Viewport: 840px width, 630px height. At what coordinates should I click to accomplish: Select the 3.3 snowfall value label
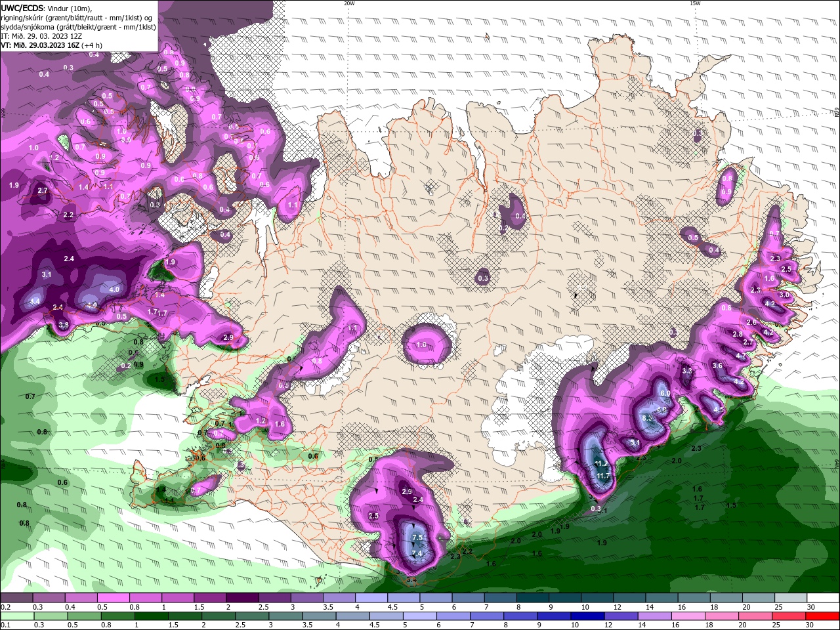pos(687,371)
